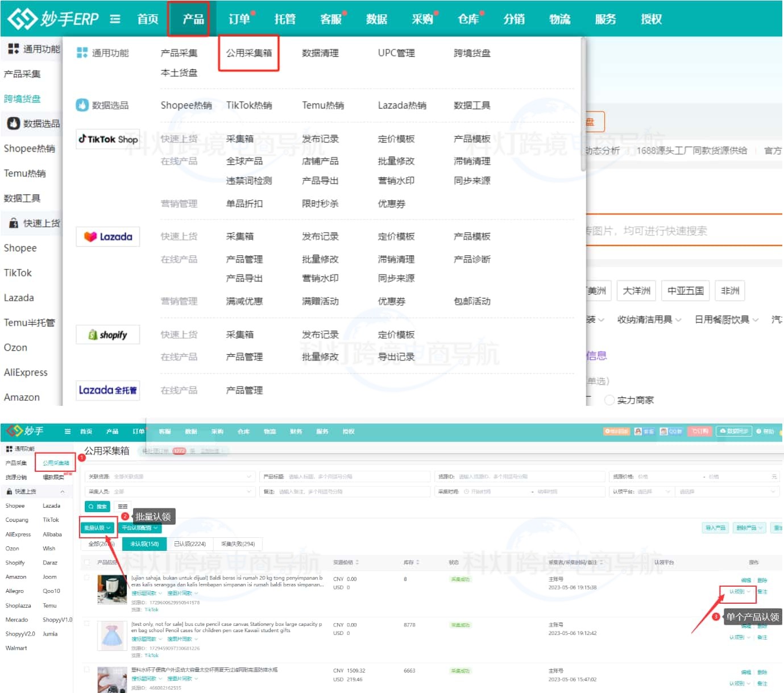
Task: Click the Lazada全托管 logo tile
Action: [x=108, y=391]
